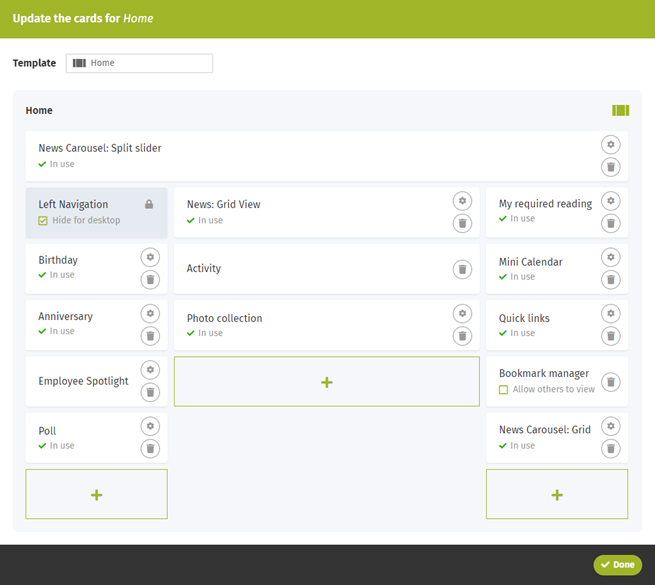The height and width of the screenshot is (585, 655).
Task: Delete the Birthday card
Action: pos(150,280)
